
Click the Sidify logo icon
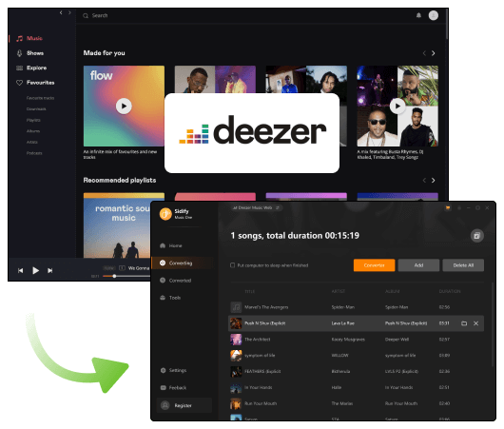[165, 214]
